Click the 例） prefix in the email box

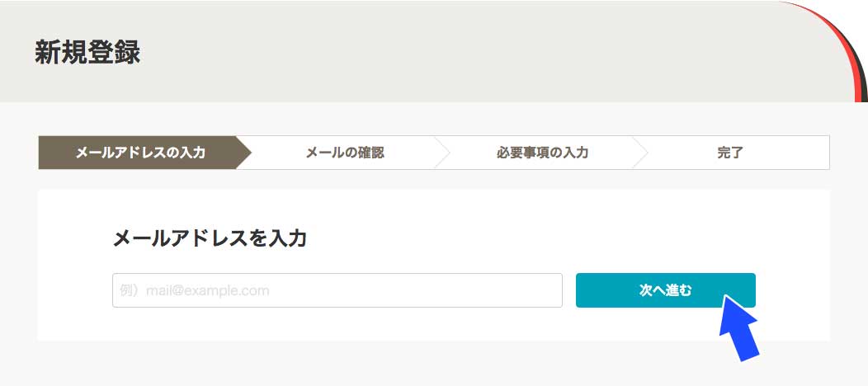[x=131, y=291]
